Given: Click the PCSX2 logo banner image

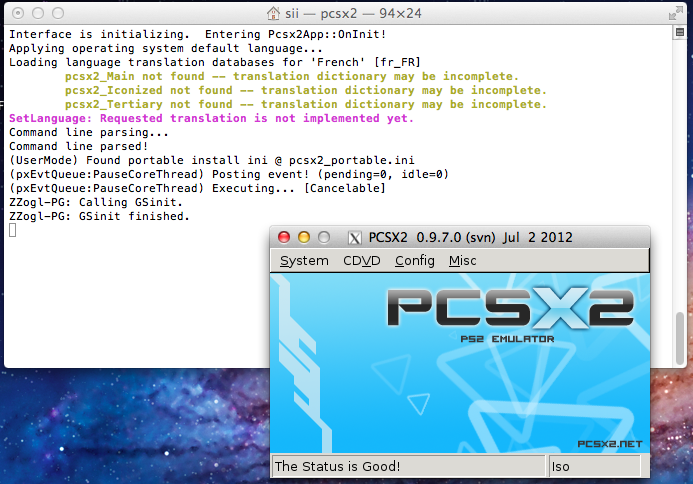Looking at the screenshot, I should point(460,363).
